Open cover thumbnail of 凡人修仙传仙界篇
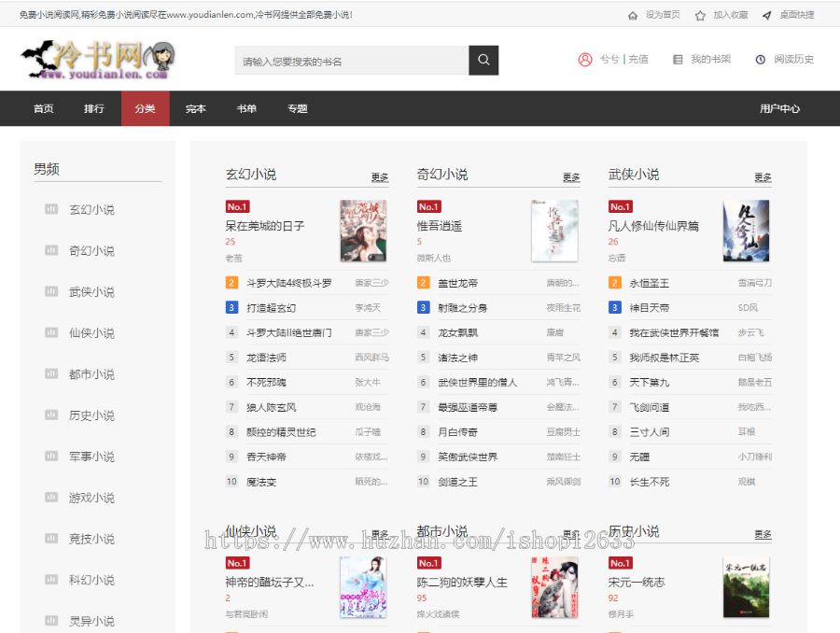 pyautogui.click(x=746, y=231)
